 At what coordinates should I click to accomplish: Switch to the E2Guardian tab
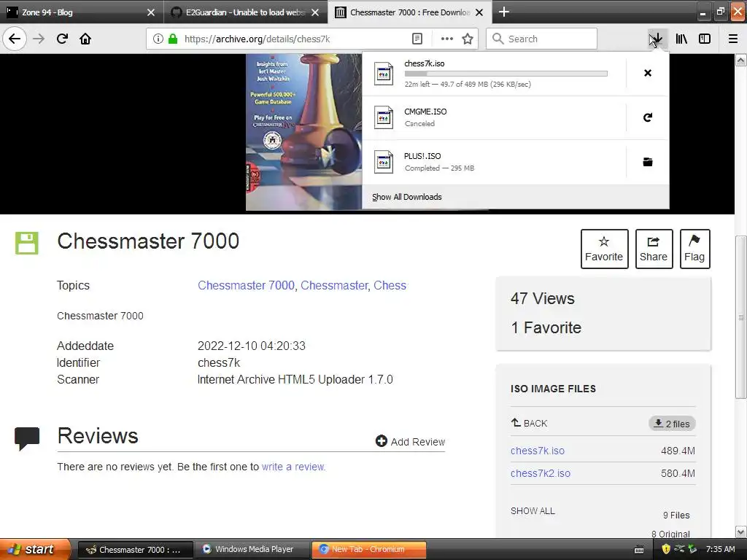pyautogui.click(x=246, y=12)
